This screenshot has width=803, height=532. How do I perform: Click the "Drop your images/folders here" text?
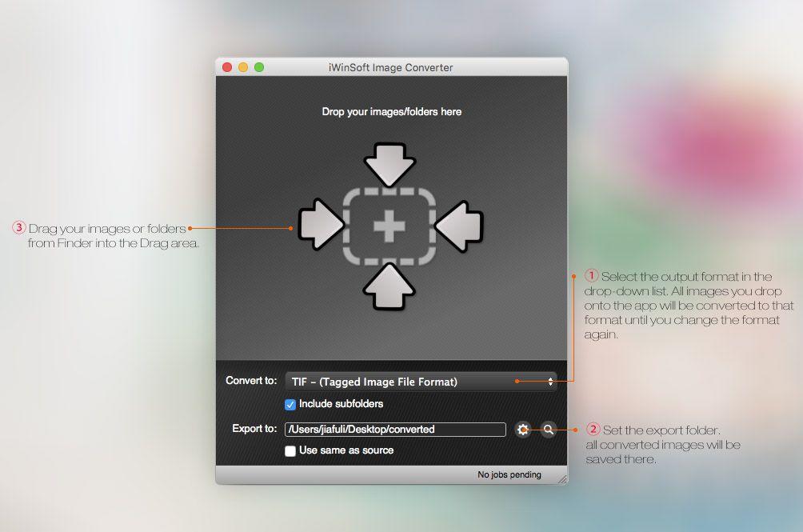click(391, 112)
